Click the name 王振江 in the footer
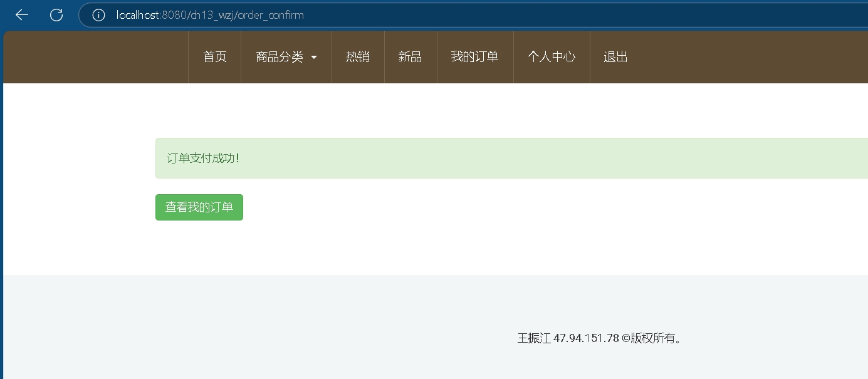This screenshot has height=379, width=868. pos(534,338)
